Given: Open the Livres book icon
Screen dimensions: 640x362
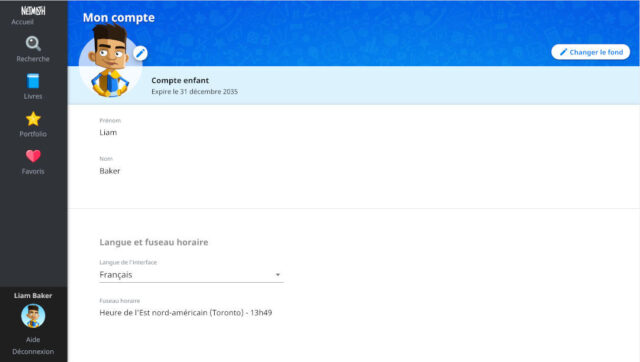Looking at the screenshot, I should [33, 81].
